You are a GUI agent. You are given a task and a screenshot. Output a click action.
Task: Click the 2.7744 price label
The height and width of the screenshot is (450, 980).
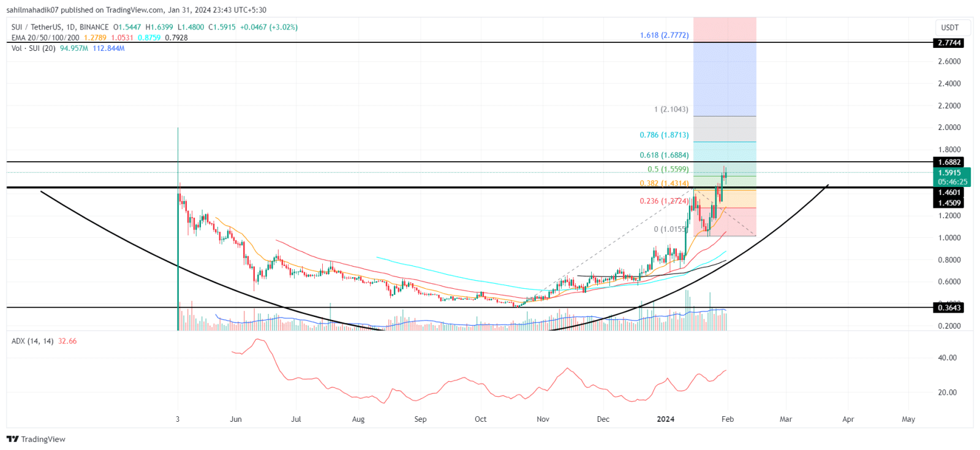coord(949,43)
